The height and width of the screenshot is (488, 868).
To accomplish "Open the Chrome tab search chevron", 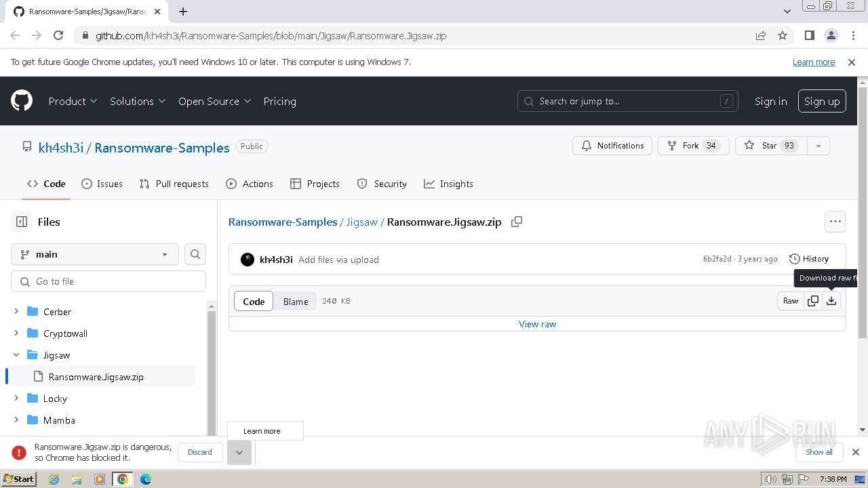I will pos(787,11).
